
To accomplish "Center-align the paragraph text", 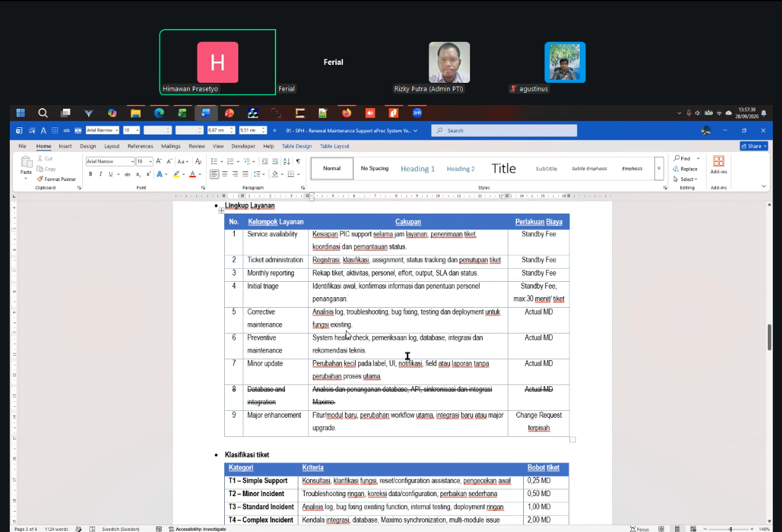I will (x=225, y=174).
